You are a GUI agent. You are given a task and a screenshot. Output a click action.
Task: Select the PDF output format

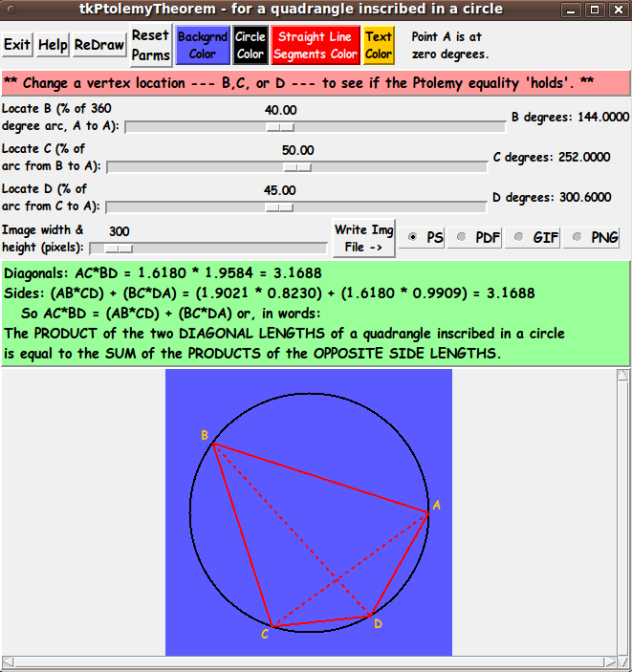[x=474, y=237]
